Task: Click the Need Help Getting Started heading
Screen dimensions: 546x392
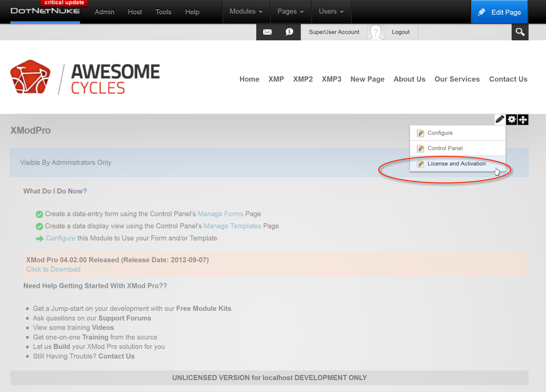Action: [x=95, y=286]
